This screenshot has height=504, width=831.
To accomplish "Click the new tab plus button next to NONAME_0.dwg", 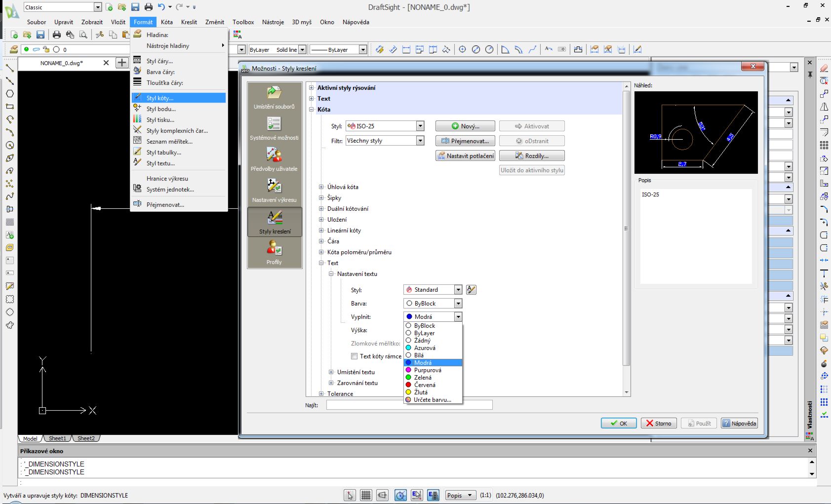I will coord(121,63).
